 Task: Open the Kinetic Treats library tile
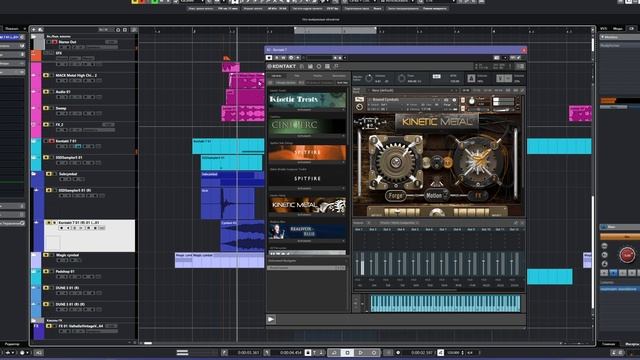tap(307, 100)
